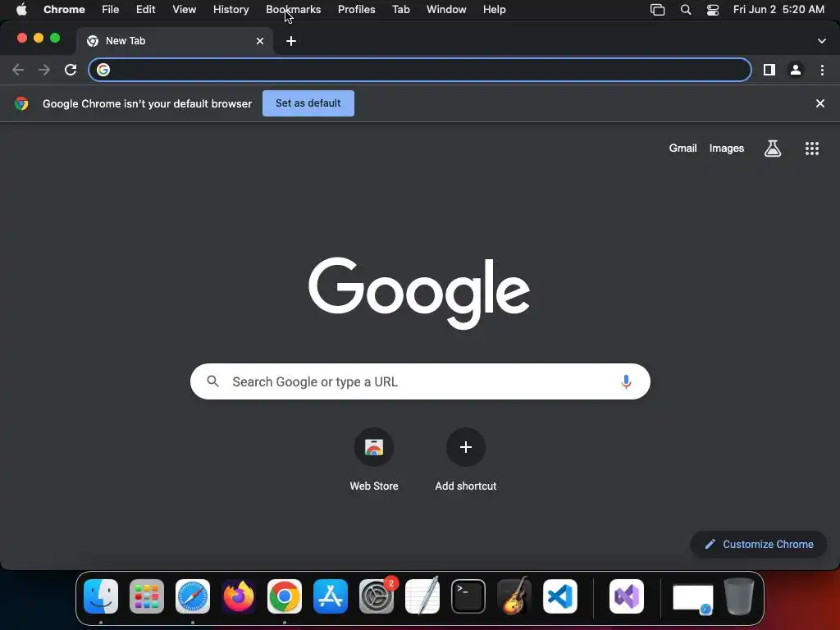Viewport: 840px width, 630px height.
Task: Open Chrome's three-dot menu
Action: 822,70
